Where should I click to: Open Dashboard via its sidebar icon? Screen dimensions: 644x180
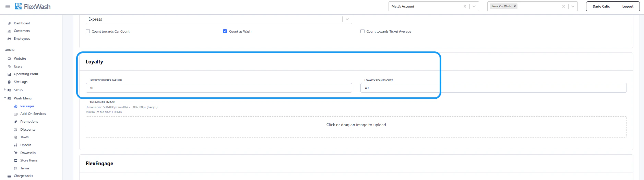(x=9, y=23)
